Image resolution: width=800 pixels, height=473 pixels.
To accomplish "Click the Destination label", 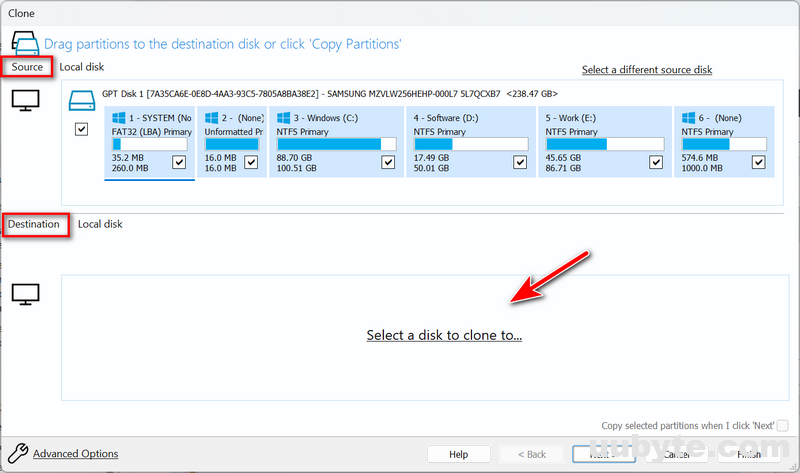I will tap(34, 224).
